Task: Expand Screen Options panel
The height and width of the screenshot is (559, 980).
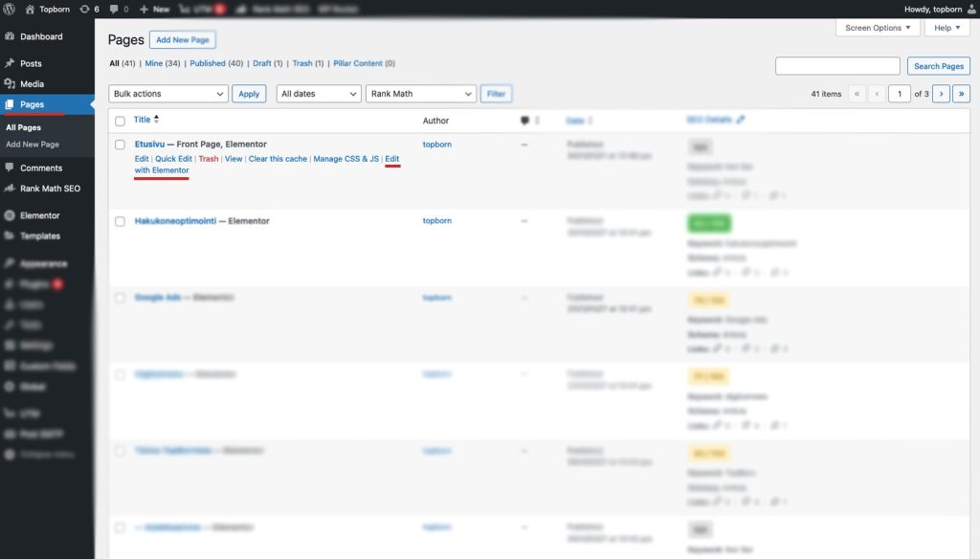Action: (878, 28)
